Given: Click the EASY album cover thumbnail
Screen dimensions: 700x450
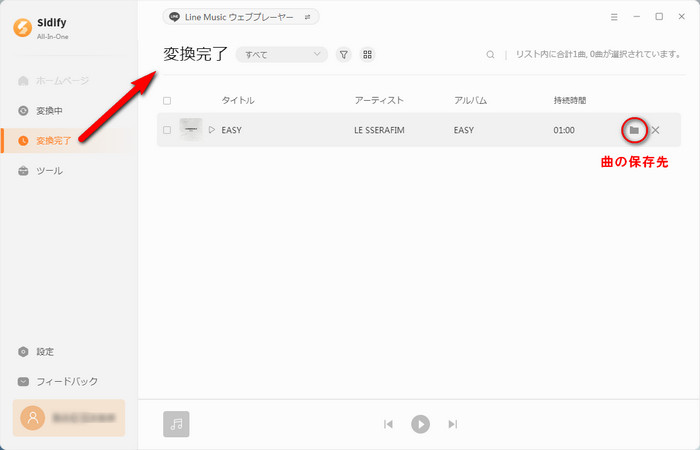Looking at the screenshot, I should tap(191, 129).
